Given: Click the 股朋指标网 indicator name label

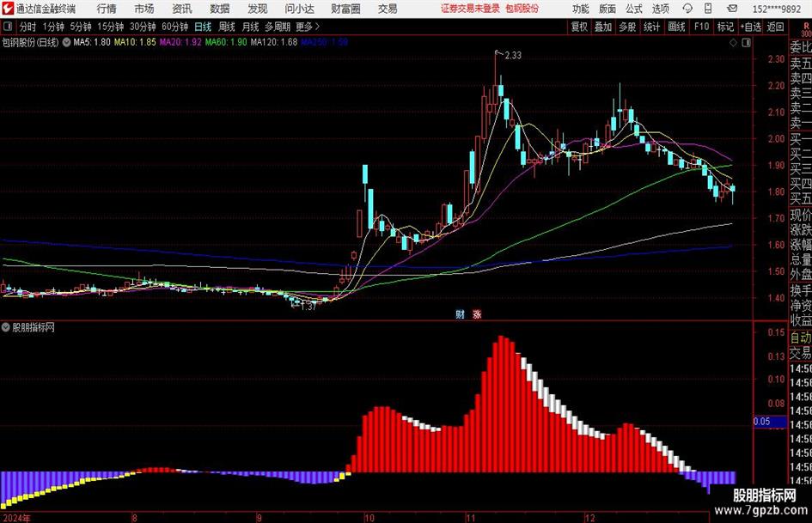Looking at the screenshot, I should (34, 327).
